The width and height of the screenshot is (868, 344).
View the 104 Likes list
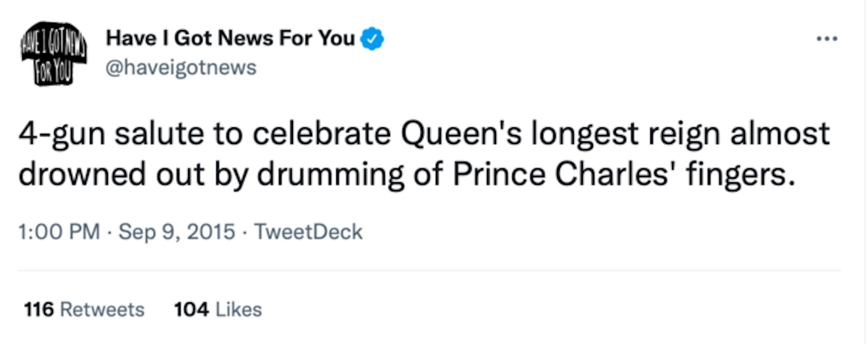coord(218,310)
